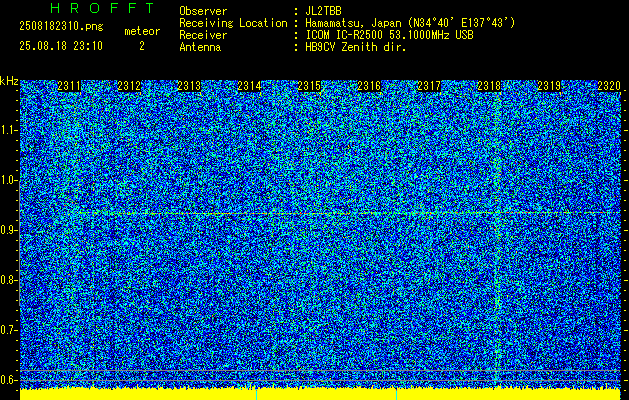Click time marker 2311

point(69,86)
